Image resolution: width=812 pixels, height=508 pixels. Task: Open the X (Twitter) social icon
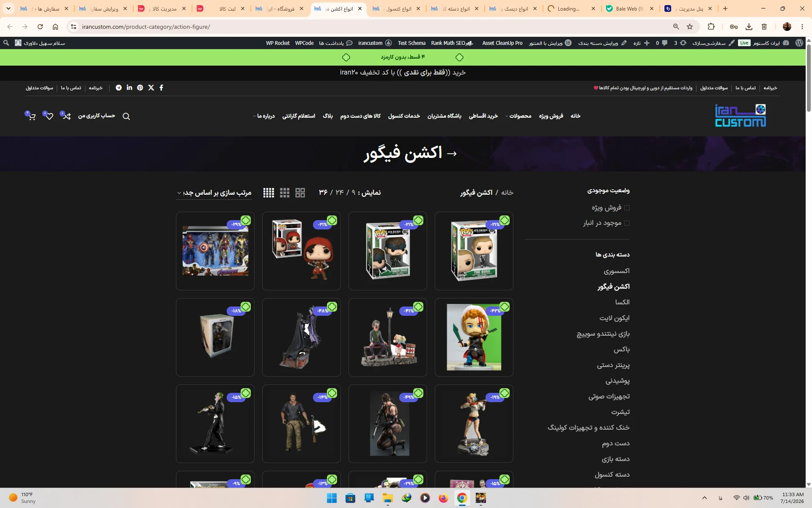click(x=151, y=88)
